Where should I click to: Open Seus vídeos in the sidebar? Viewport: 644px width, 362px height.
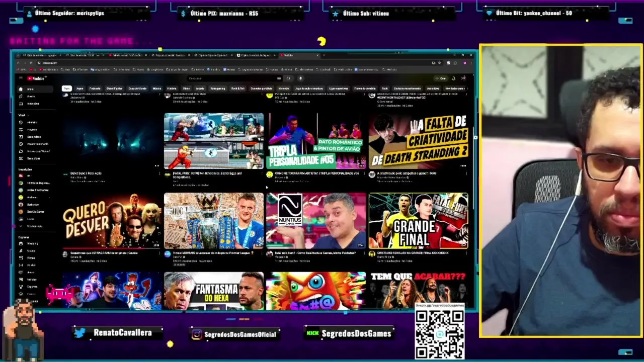point(36,137)
